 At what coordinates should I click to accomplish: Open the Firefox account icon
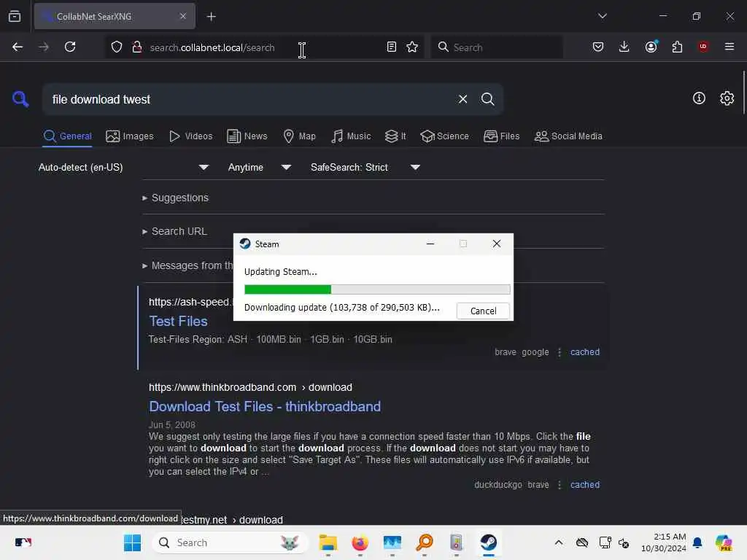[651, 46]
